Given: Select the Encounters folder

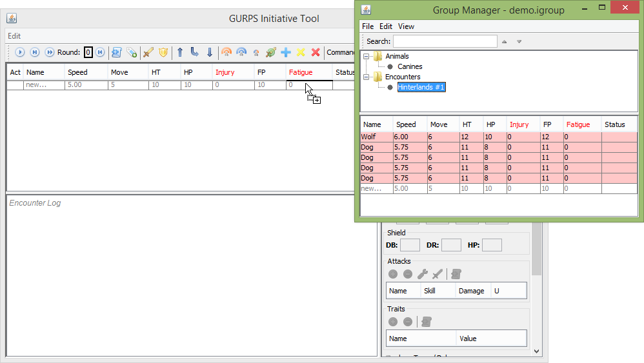Looking at the screenshot, I should coord(403,77).
